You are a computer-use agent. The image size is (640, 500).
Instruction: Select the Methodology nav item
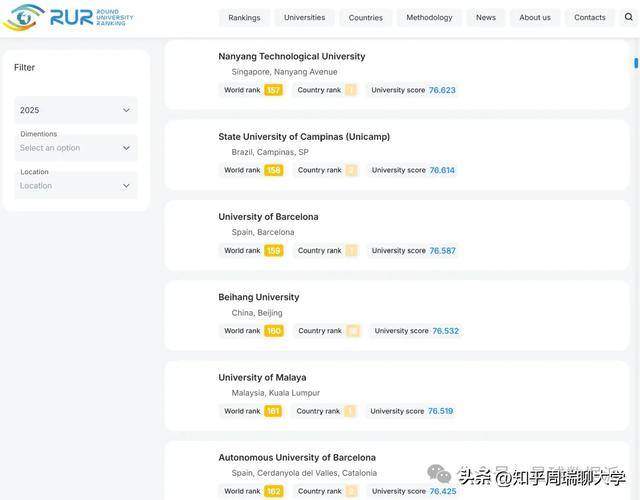(x=429, y=17)
